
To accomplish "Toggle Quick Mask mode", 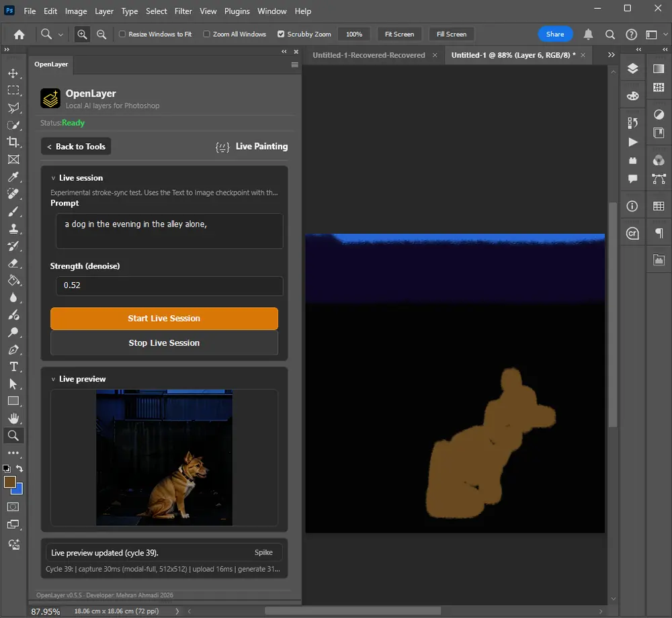I will click(x=13, y=507).
